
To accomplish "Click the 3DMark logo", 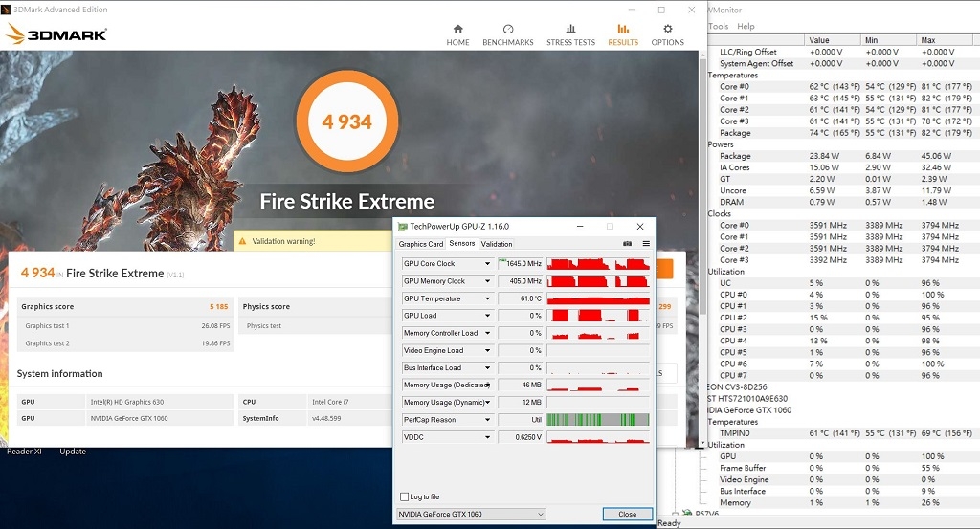I will 56,33.
